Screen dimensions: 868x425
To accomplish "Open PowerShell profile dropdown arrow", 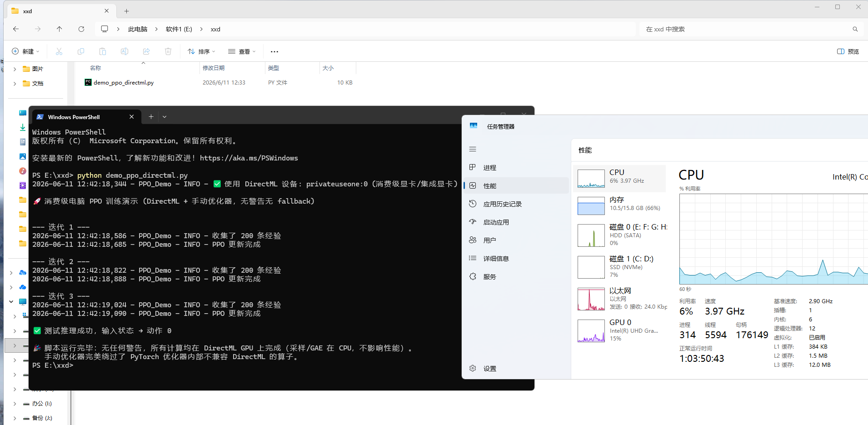I will point(165,117).
